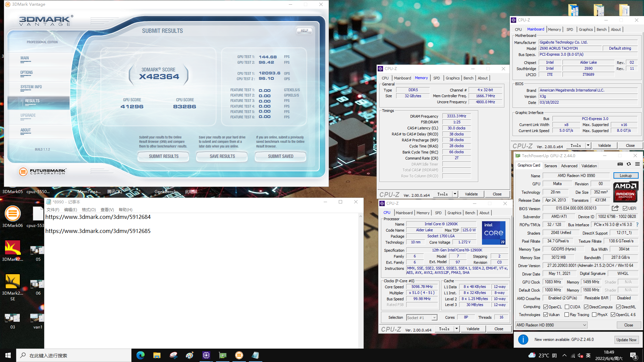Click the 3dmv/5912685 URL line in Notepad
Screen dimensions: 644x362
[x=98, y=231]
